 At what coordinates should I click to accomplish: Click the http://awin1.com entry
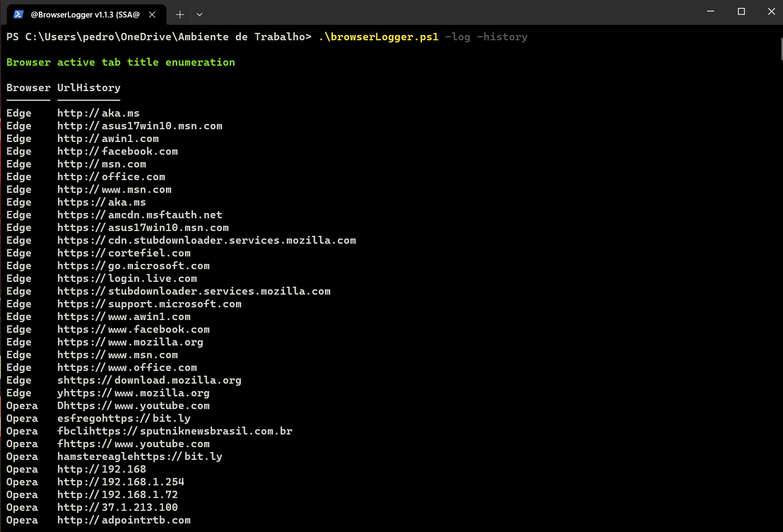(108, 138)
